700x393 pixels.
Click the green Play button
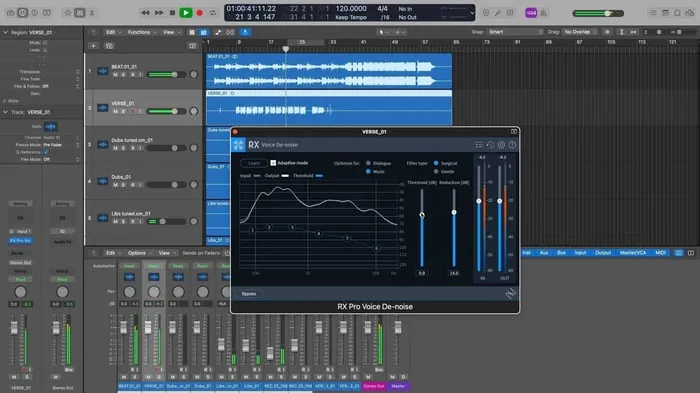[186, 13]
